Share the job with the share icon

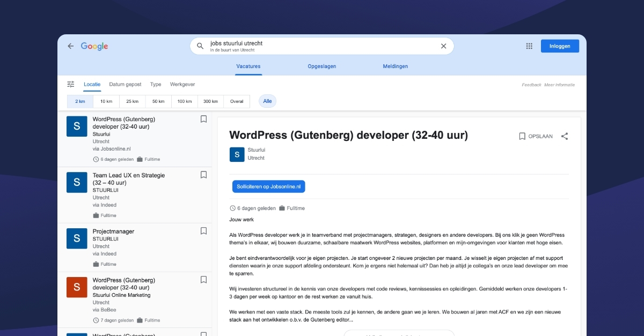point(565,136)
